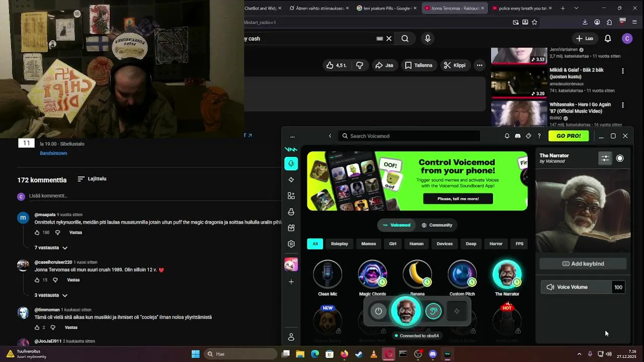Click the circle record icon beside The Narrator title
This screenshot has width=644, height=362.
(x=620, y=158)
